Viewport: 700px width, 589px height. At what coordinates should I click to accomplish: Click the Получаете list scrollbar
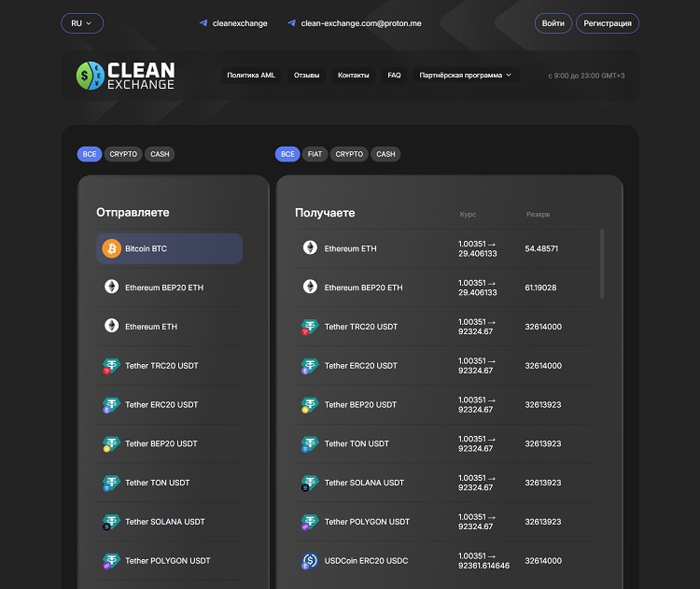pos(602,263)
